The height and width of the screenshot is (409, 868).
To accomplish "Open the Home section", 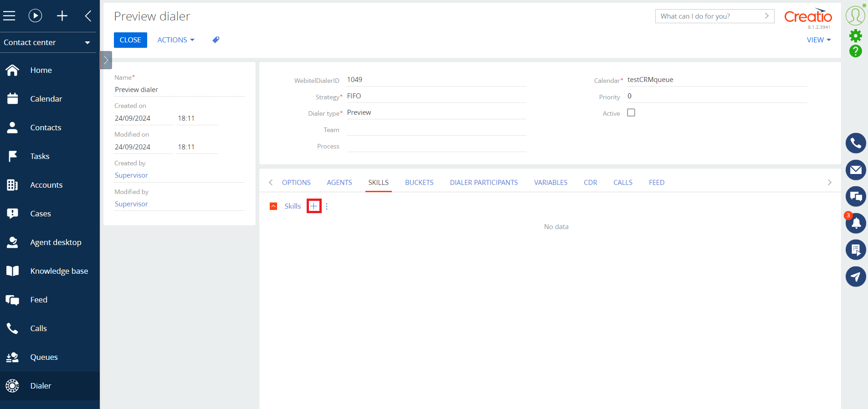I will pyautogui.click(x=50, y=70).
